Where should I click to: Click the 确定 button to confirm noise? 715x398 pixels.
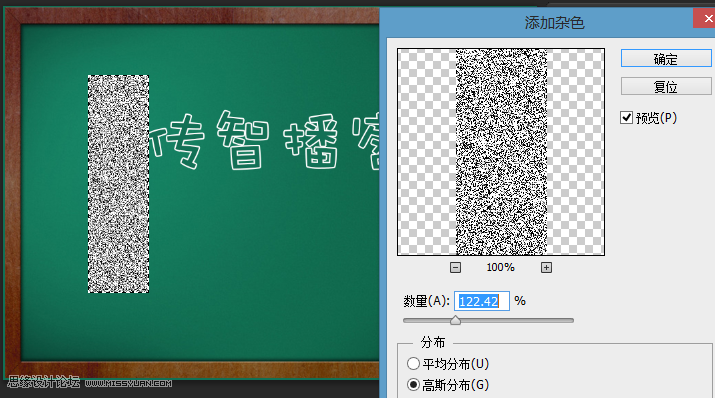(x=666, y=59)
